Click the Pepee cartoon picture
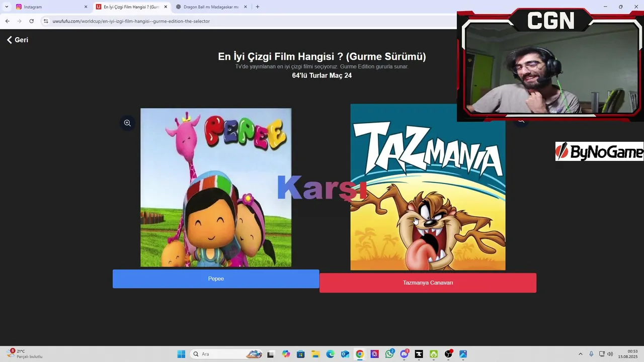The width and height of the screenshot is (644, 362). click(x=216, y=188)
